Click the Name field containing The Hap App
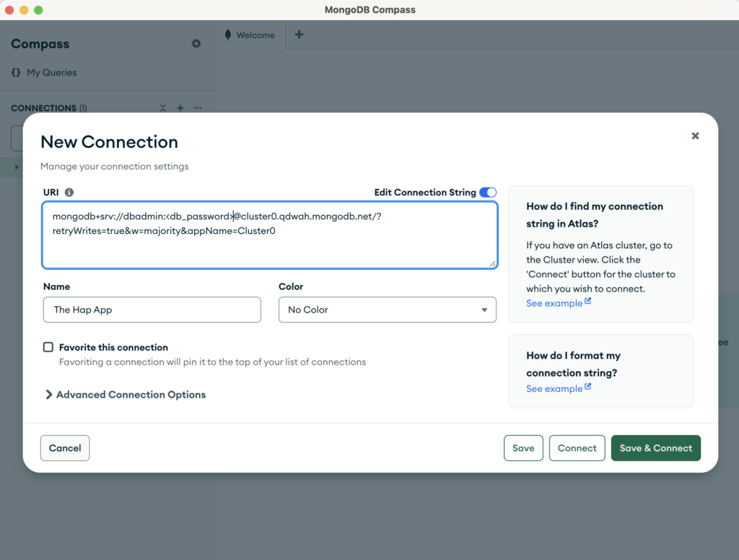739x560 pixels. 152,310
